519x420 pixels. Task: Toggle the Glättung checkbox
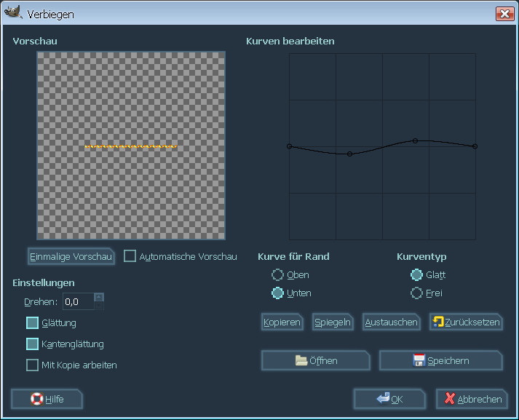point(33,322)
